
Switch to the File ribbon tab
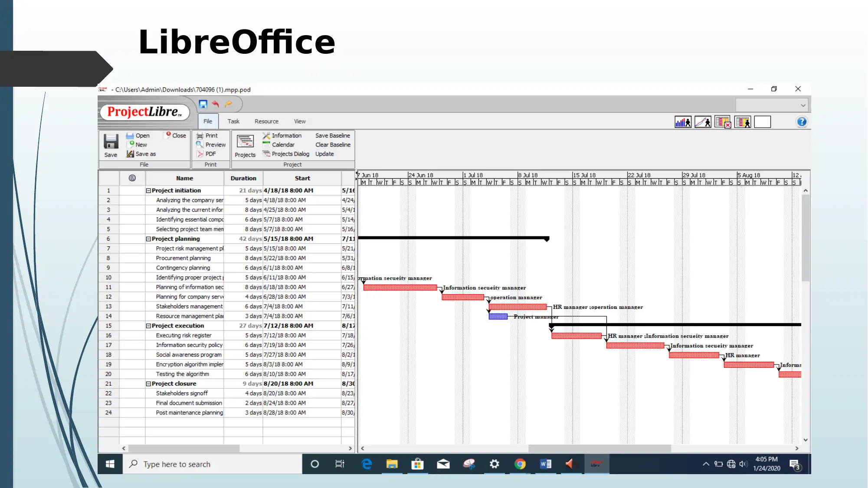208,121
